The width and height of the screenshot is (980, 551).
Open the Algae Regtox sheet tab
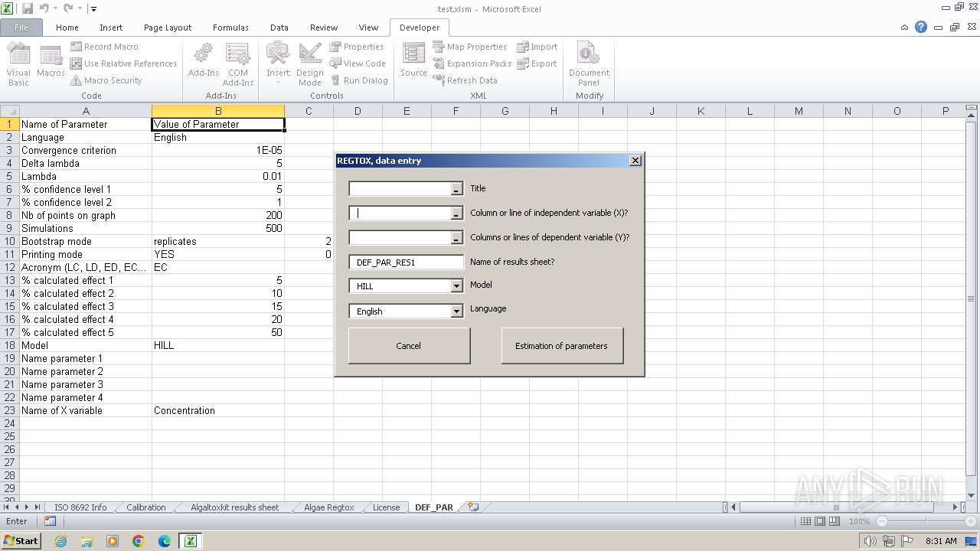tap(329, 507)
